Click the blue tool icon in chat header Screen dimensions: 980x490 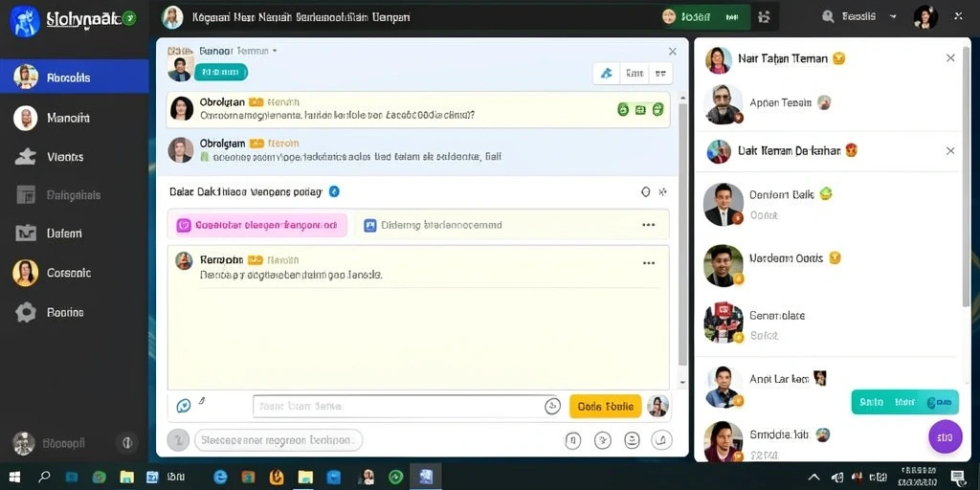pos(606,73)
